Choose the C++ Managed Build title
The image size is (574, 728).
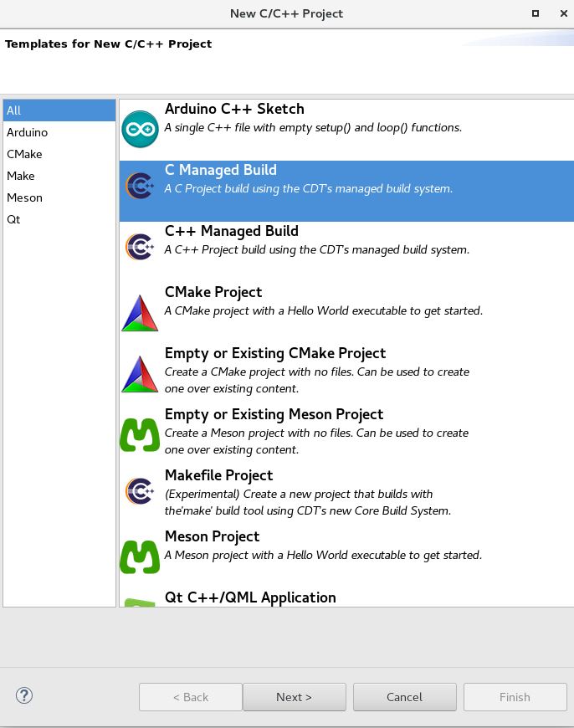(x=231, y=231)
